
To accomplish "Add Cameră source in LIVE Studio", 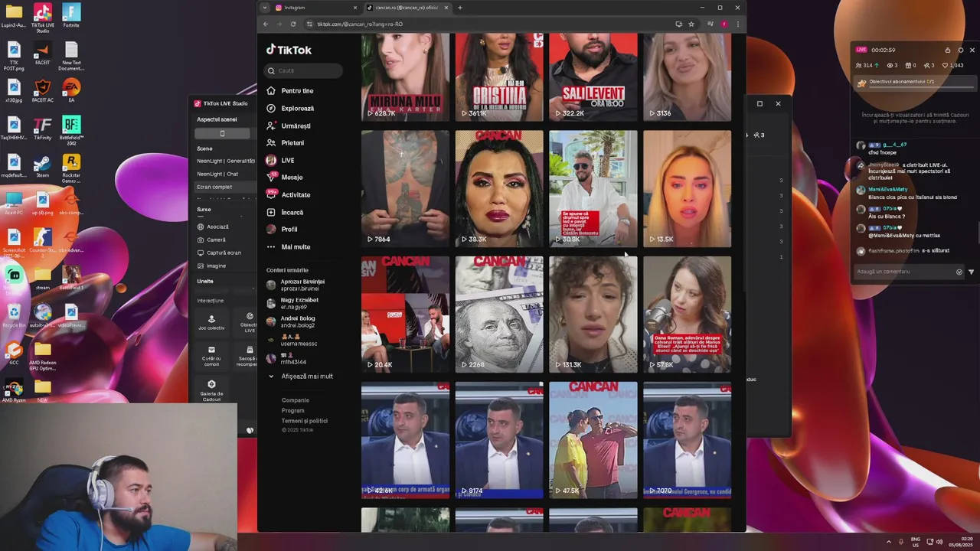I will click(212, 240).
